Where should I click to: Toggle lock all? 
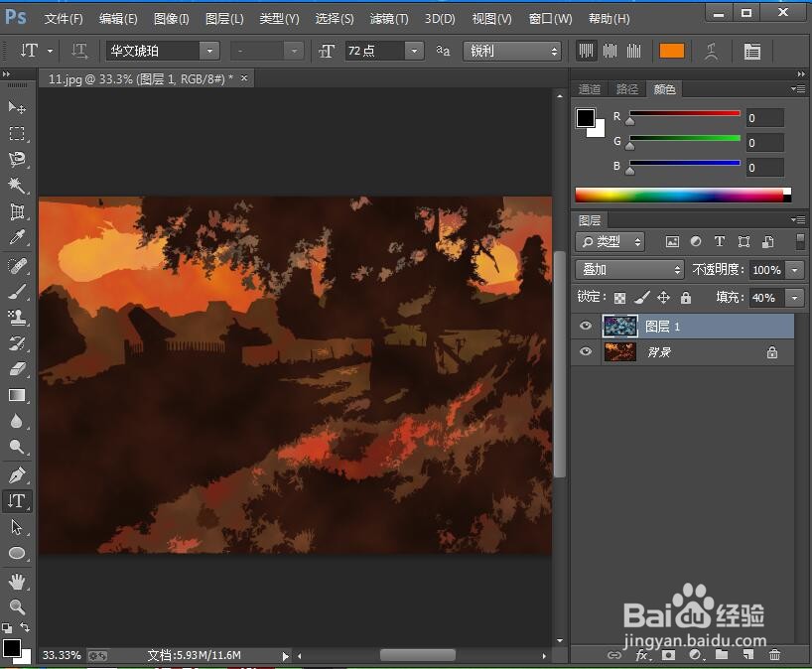click(686, 297)
